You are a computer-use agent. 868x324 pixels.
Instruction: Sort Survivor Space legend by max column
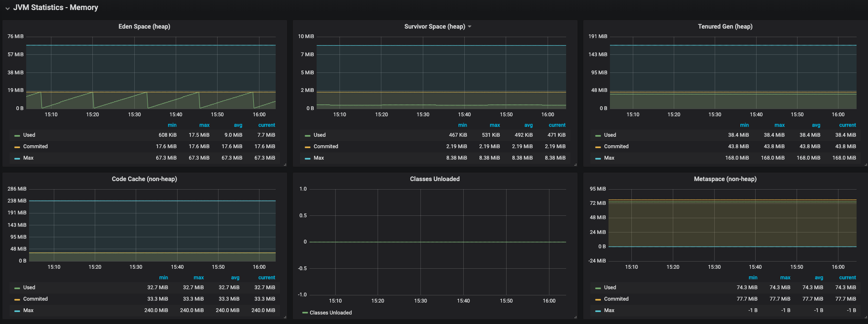pos(495,125)
